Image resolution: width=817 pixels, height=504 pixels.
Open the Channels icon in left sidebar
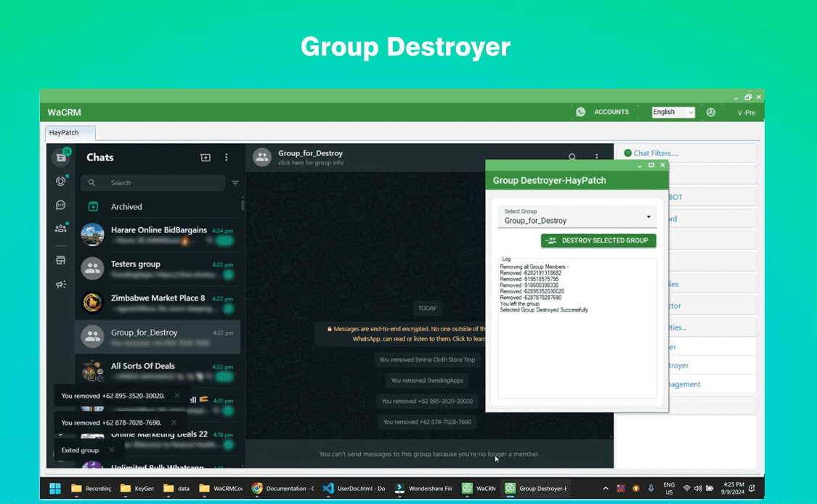61,205
